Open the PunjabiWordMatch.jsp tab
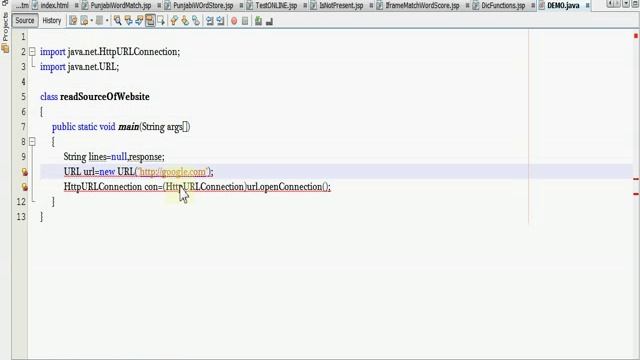 120,5
